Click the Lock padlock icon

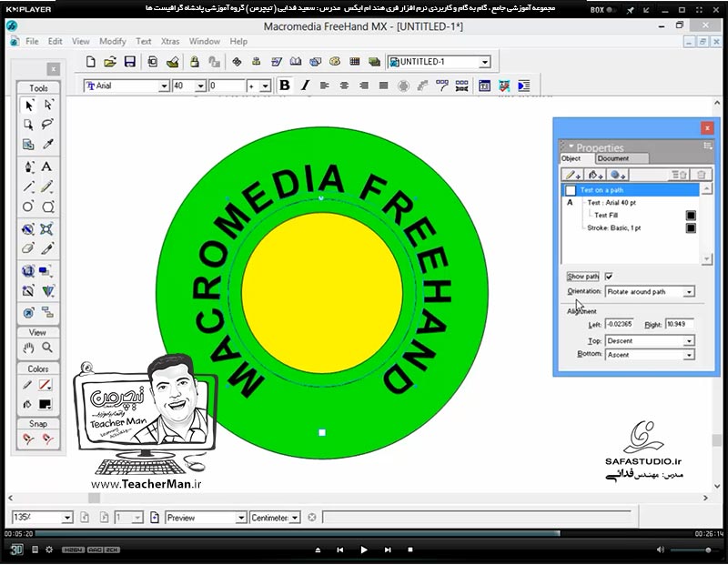point(194,61)
